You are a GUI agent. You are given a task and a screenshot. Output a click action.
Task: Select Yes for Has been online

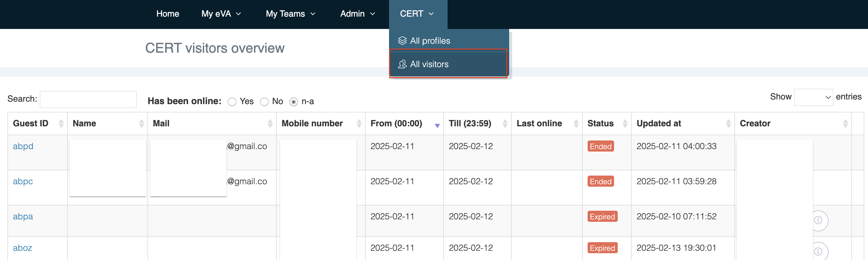(232, 101)
